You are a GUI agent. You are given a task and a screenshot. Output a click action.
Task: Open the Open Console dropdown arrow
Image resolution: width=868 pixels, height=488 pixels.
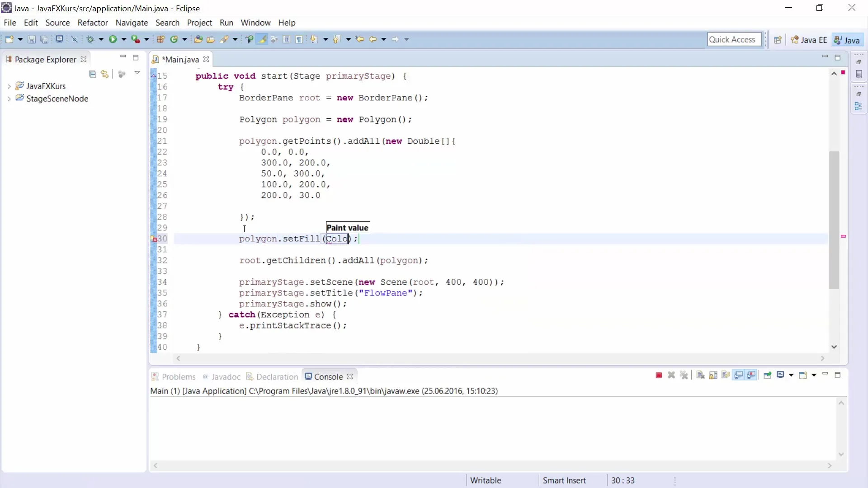[814, 375]
